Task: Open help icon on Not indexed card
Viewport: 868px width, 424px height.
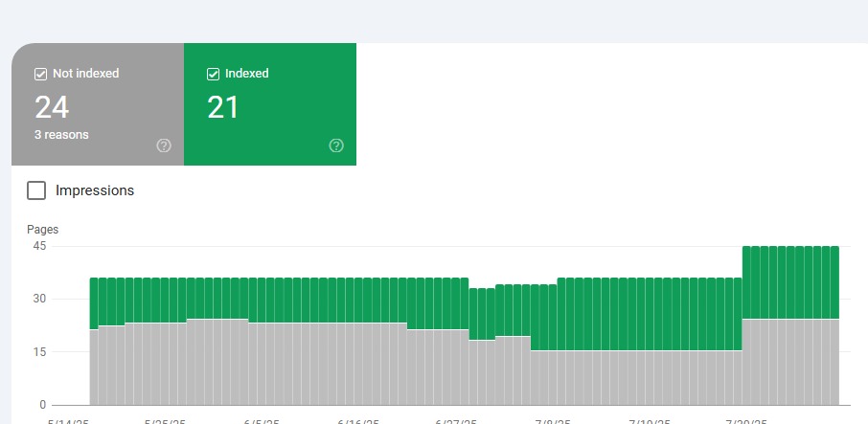Action: tap(164, 145)
